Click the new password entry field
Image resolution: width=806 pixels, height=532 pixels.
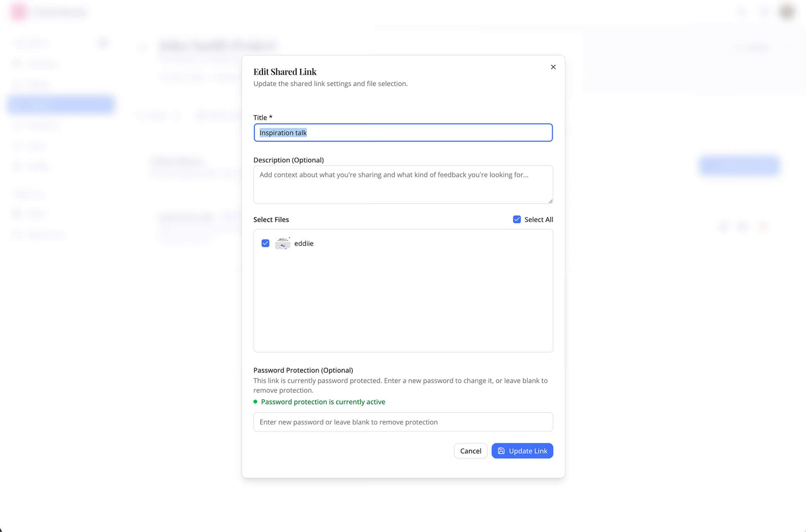click(403, 422)
